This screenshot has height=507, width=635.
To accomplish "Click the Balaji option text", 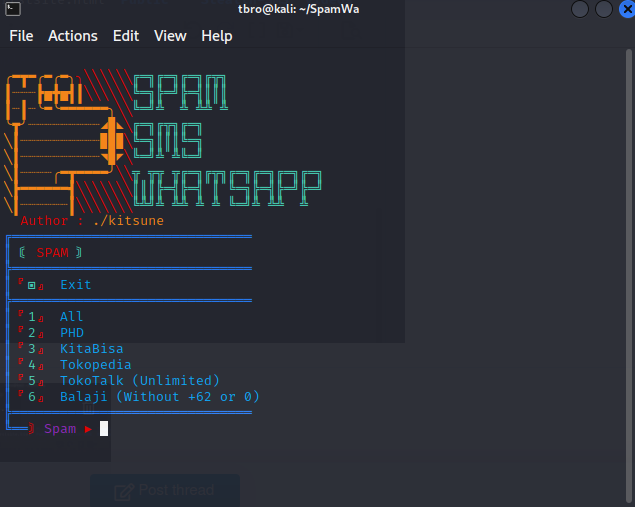I will point(84,397).
